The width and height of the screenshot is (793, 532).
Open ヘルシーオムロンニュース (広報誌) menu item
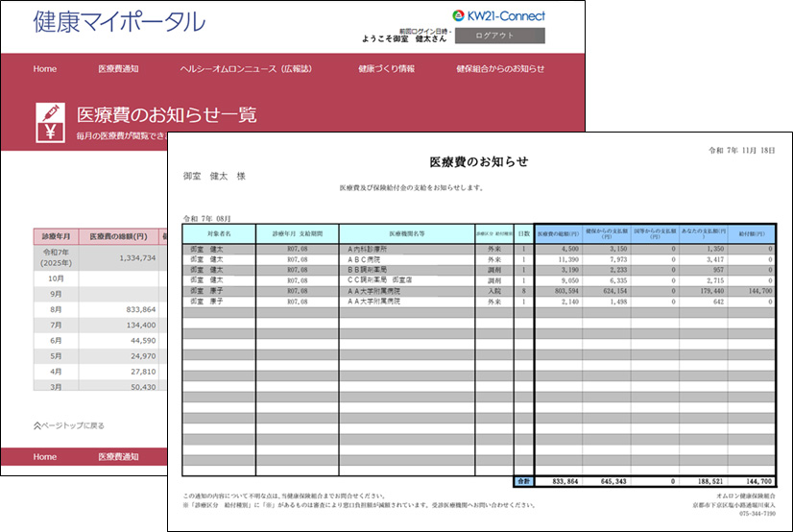tap(246, 69)
